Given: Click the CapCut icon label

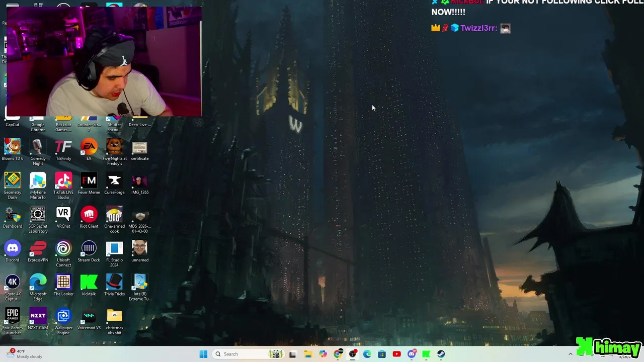Looking at the screenshot, I should coord(13,125).
